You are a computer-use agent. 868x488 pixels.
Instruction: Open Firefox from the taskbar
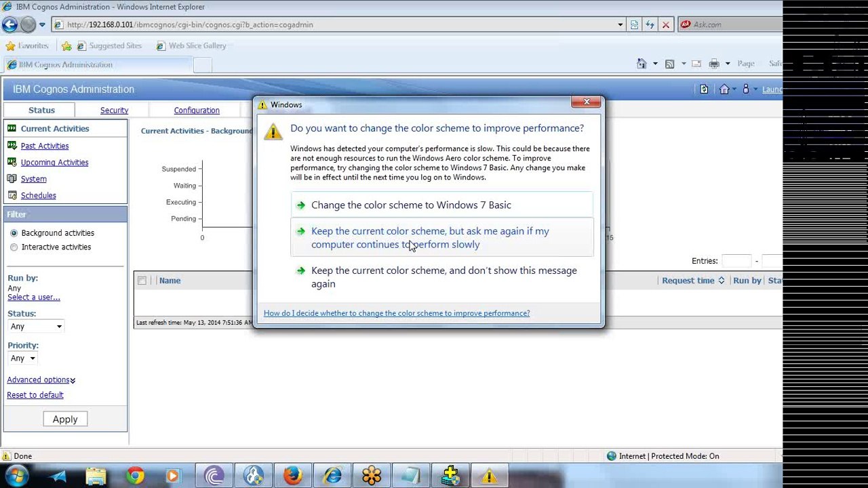(293, 476)
